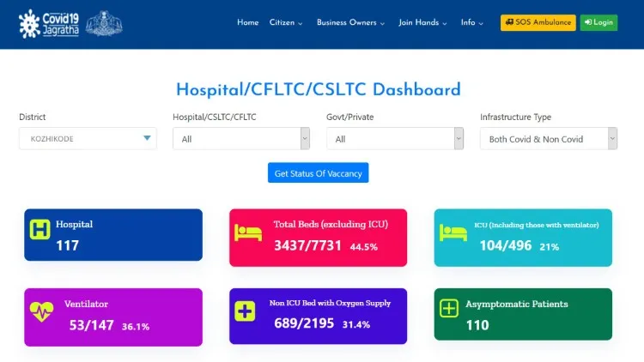Click Get Status Of Vaccancy button
Image resolution: width=644 pixels, height=362 pixels.
pyautogui.click(x=319, y=172)
